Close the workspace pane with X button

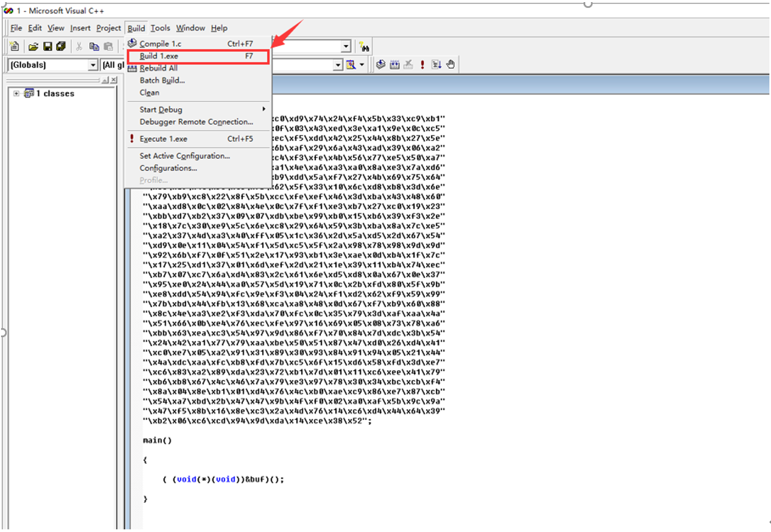tap(113, 80)
